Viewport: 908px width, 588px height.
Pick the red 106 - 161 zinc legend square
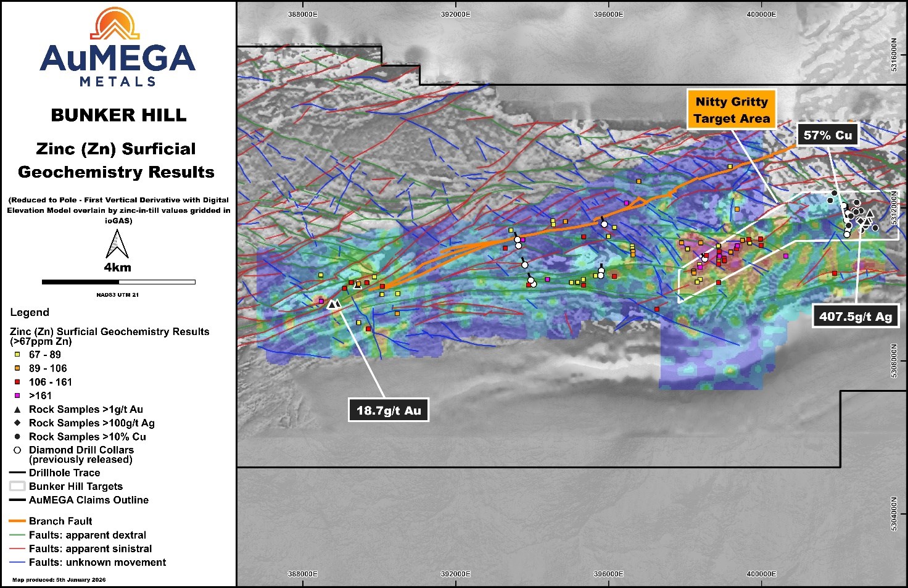click(17, 382)
